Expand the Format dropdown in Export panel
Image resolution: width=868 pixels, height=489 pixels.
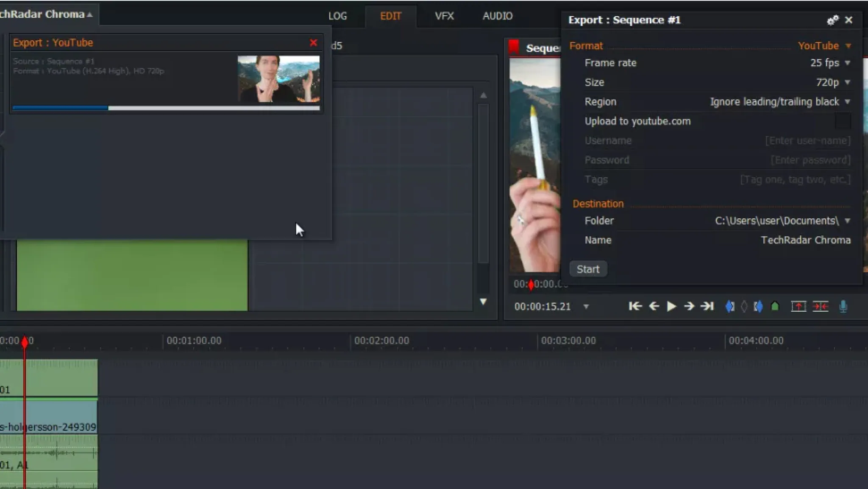(849, 45)
